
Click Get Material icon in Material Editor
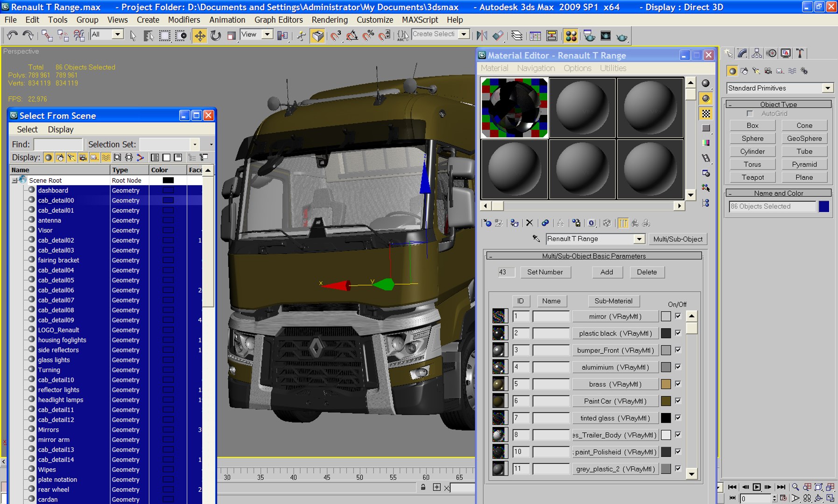click(487, 223)
